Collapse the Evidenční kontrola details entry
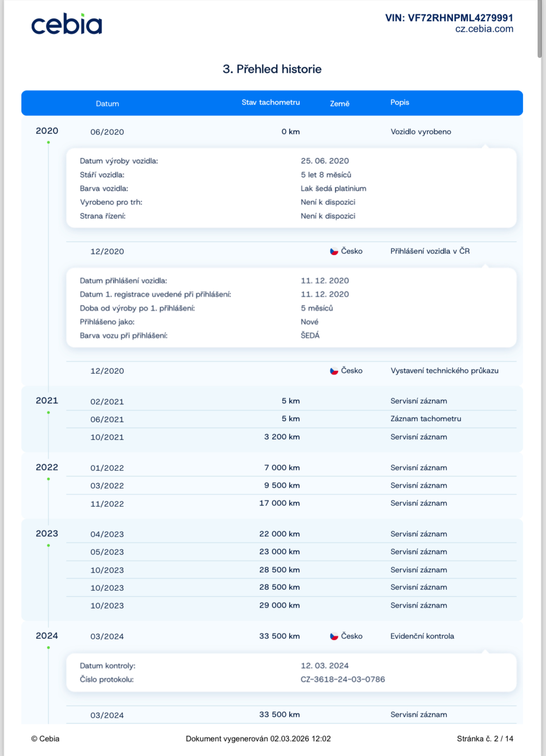This screenshot has width=546, height=756. point(422,636)
